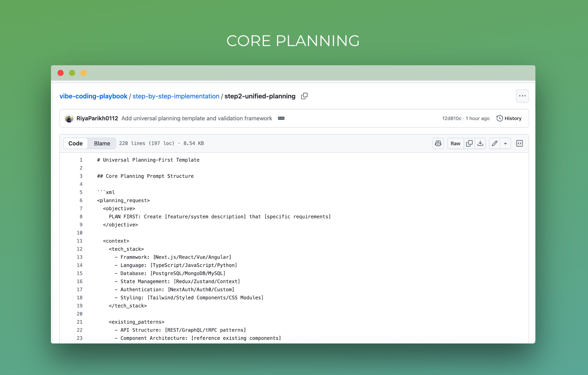Switch to Blame view tab
The width and height of the screenshot is (588, 375).
pos(102,143)
